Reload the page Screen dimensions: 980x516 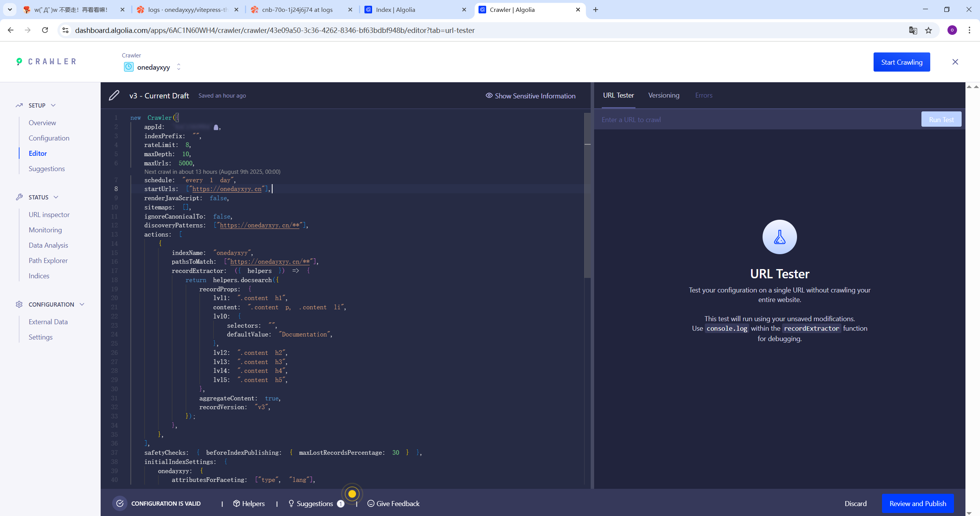45,30
